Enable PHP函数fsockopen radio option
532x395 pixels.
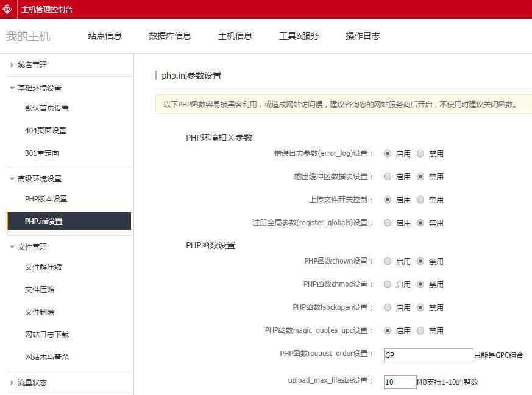click(x=388, y=307)
